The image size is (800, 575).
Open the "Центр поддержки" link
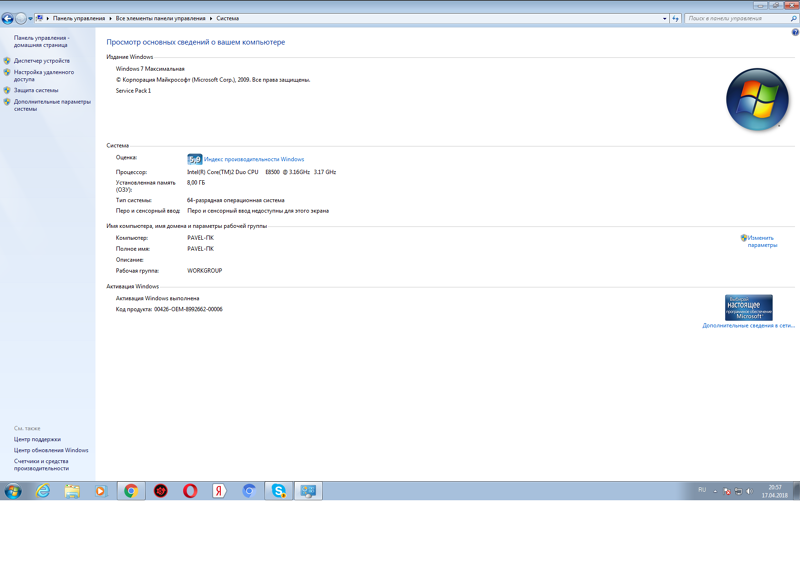[x=37, y=439]
